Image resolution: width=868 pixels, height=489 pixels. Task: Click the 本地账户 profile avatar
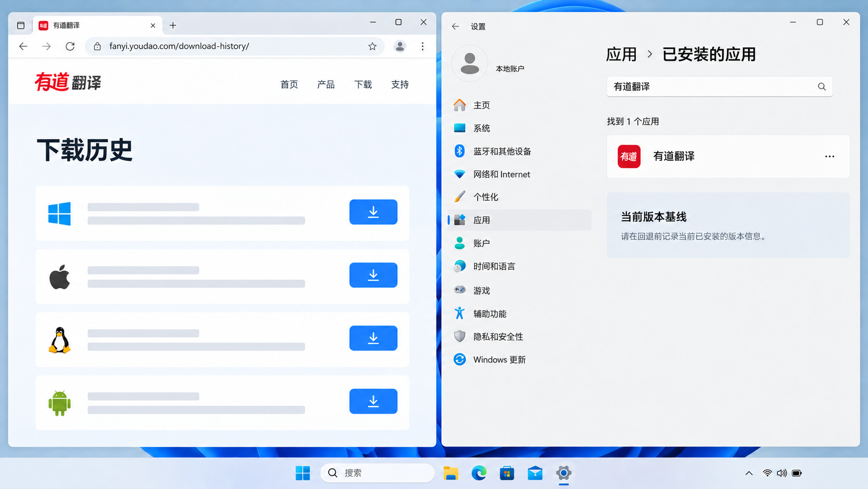(470, 63)
